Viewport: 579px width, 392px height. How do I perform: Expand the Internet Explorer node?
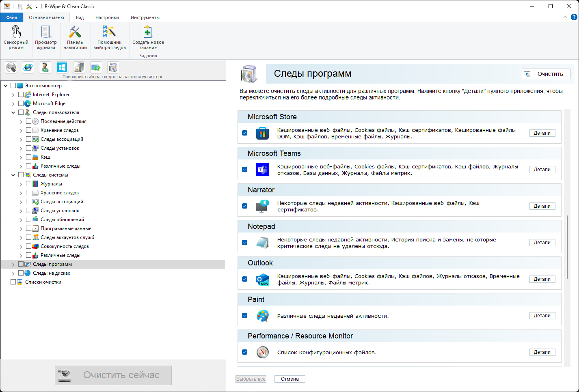[x=13, y=95]
